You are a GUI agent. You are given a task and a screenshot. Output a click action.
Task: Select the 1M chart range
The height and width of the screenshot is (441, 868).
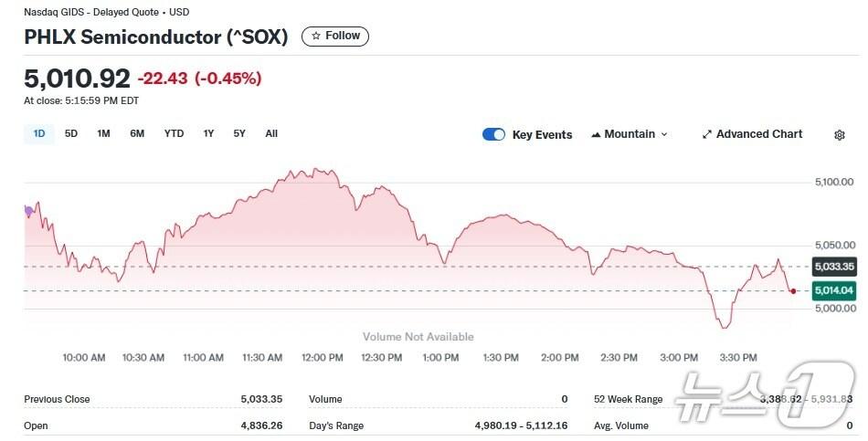(104, 134)
